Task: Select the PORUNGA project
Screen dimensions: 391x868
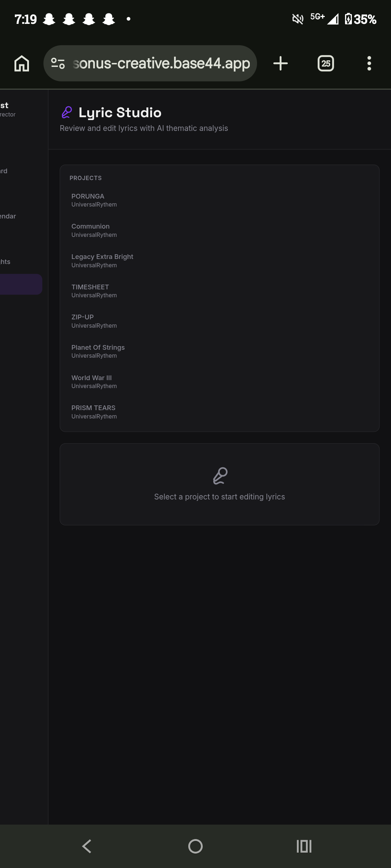Action: [219, 200]
